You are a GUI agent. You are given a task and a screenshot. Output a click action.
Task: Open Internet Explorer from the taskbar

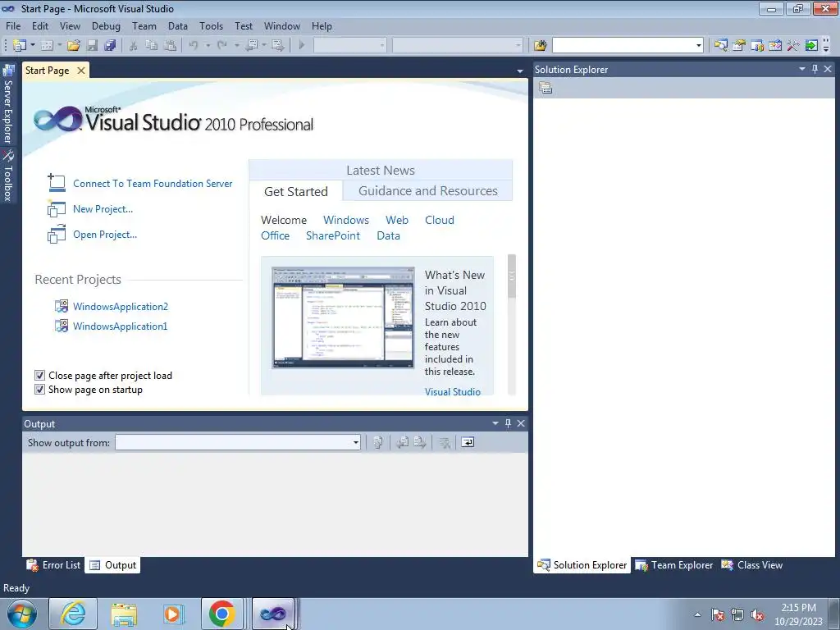[x=73, y=614]
